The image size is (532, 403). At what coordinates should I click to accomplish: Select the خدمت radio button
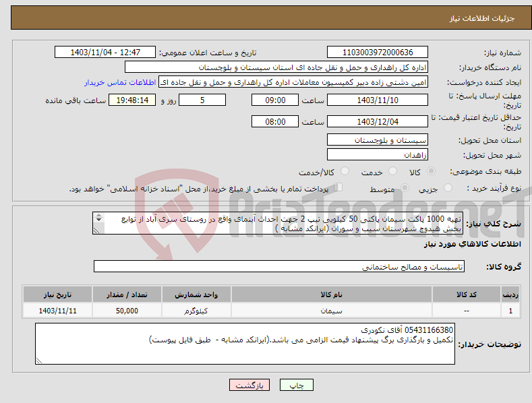pos(392,171)
